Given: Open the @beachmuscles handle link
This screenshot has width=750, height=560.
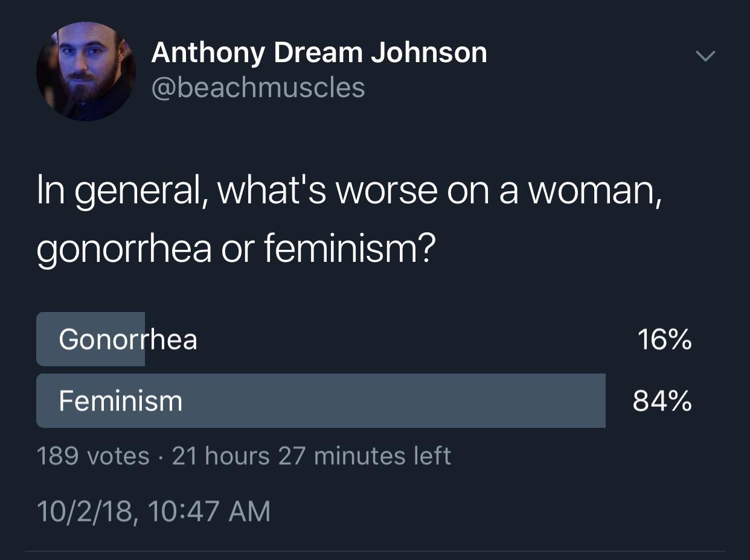Looking at the screenshot, I should point(258,88).
